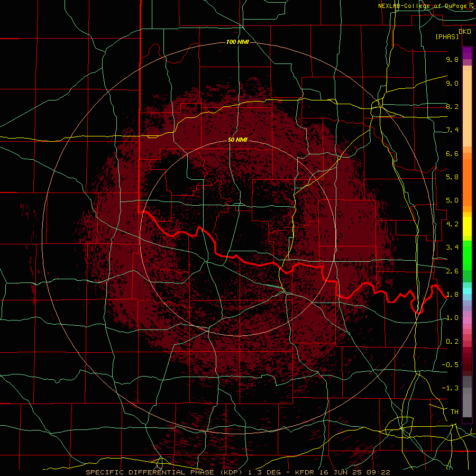Click the 3.4 legend value

(x=452, y=248)
